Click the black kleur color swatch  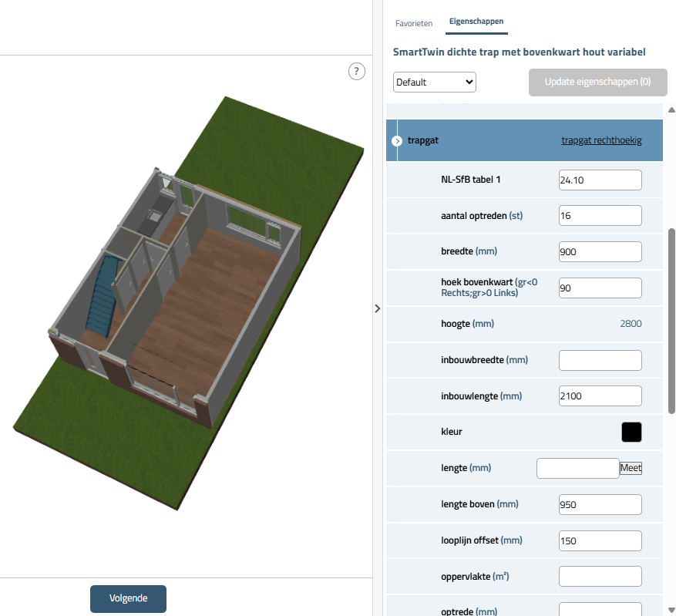coord(631,432)
